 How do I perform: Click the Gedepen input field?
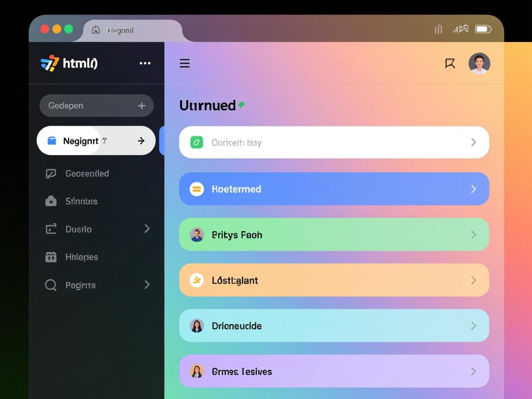click(x=88, y=106)
